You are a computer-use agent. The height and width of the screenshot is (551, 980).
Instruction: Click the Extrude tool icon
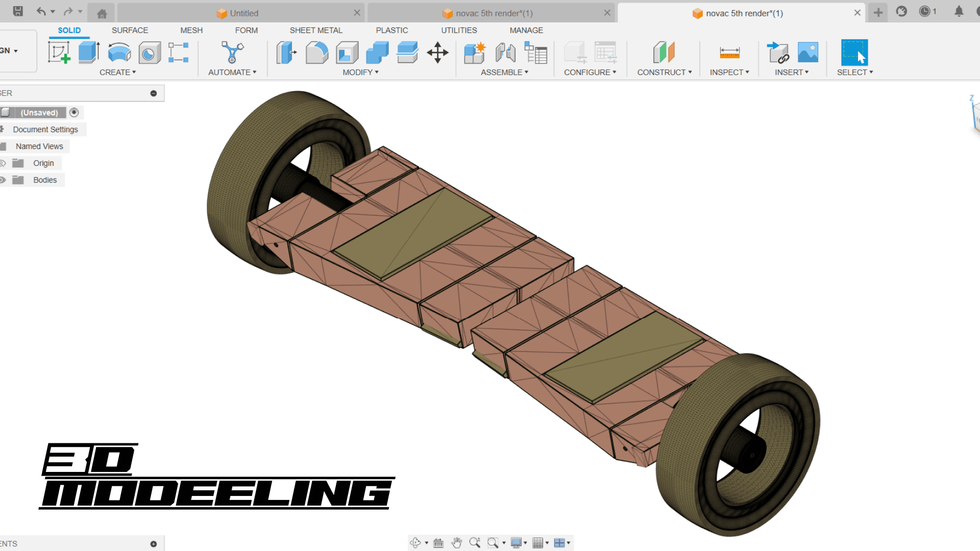tap(89, 53)
